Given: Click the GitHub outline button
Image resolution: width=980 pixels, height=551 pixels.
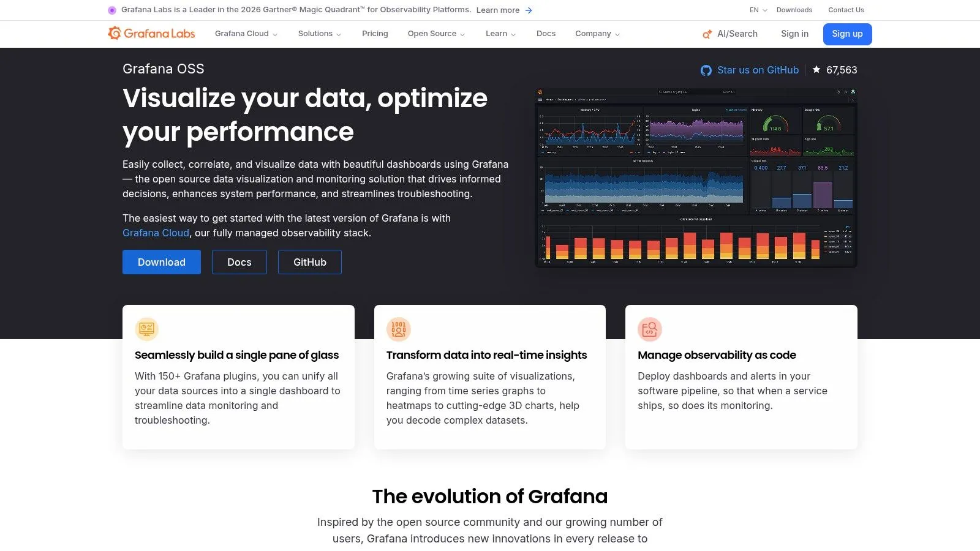Looking at the screenshot, I should [x=310, y=262].
